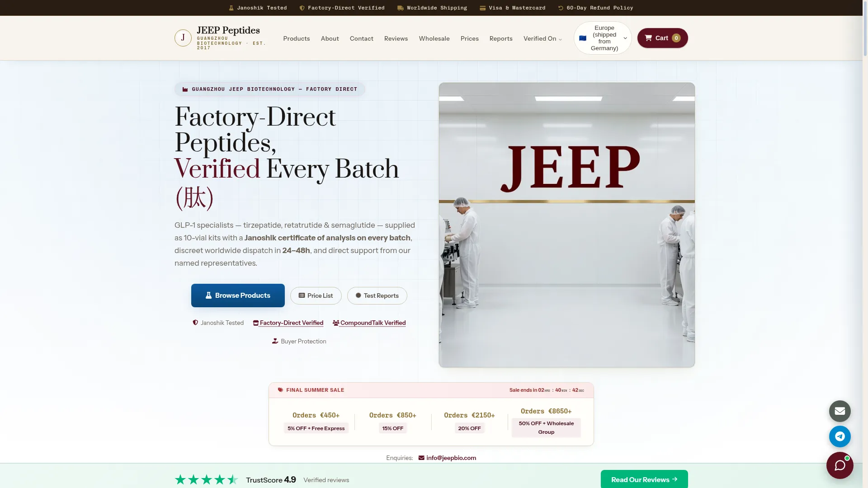The image size is (868, 488).
Task: Click the 60-Day Refund Policy arrow icon
Action: click(561, 8)
